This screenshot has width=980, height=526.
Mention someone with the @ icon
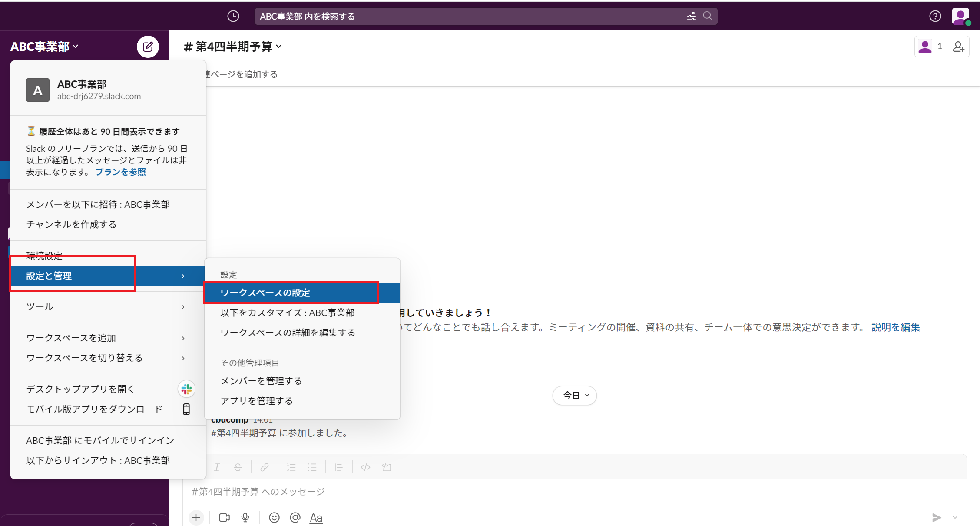pos(295,517)
